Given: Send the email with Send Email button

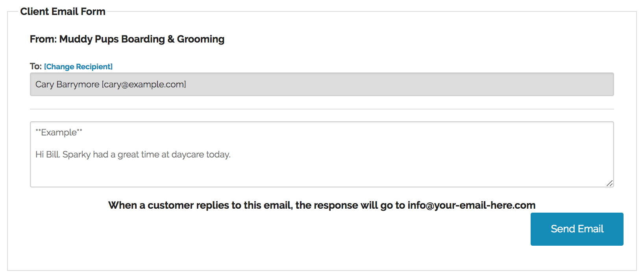Looking at the screenshot, I should (577, 229).
